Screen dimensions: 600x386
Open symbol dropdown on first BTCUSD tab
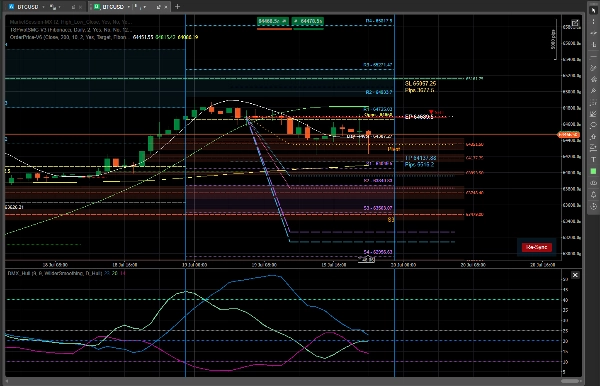tap(43, 7)
